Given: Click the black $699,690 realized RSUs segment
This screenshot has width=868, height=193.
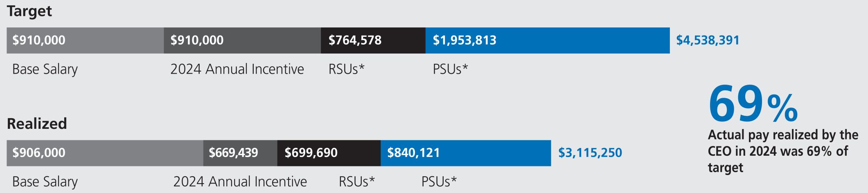Looking at the screenshot, I should [329, 153].
